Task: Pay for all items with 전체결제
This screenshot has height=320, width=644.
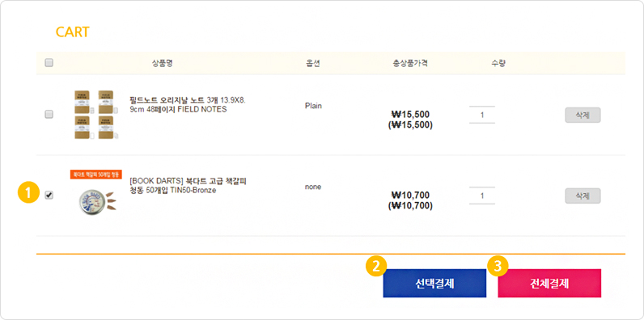Action: [x=549, y=283]
